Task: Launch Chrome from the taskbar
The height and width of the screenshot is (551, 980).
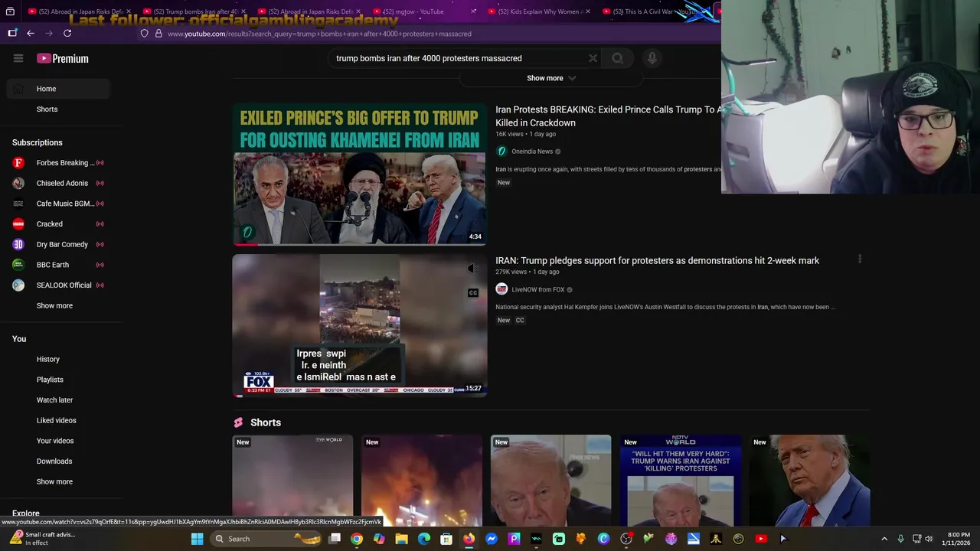Action: (357, 539)
